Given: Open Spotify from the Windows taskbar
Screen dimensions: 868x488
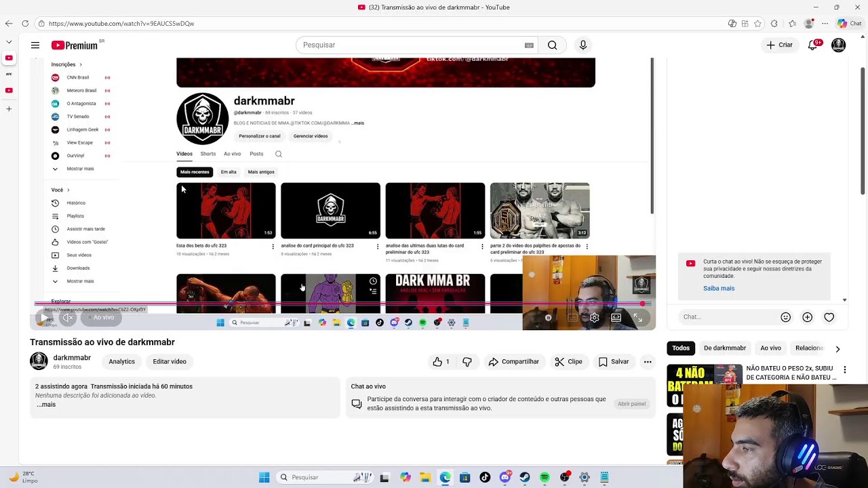Looking at the screenshot, I should pyautogui.click(x=545, y=478).
